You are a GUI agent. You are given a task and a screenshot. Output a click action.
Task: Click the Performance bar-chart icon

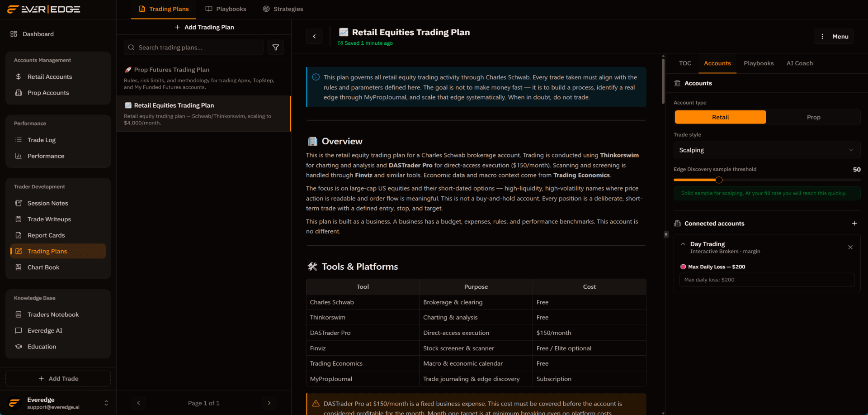[19, 156]
